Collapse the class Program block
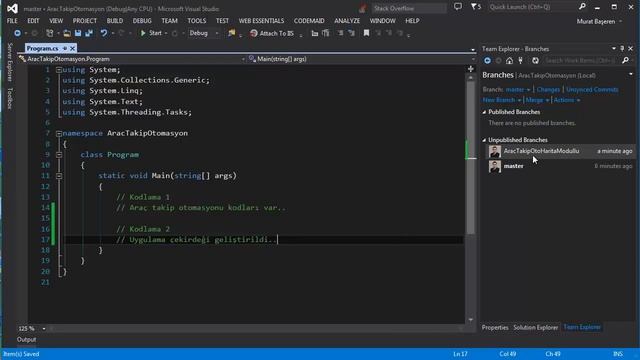Screen dimensions: 640x360 59,155
